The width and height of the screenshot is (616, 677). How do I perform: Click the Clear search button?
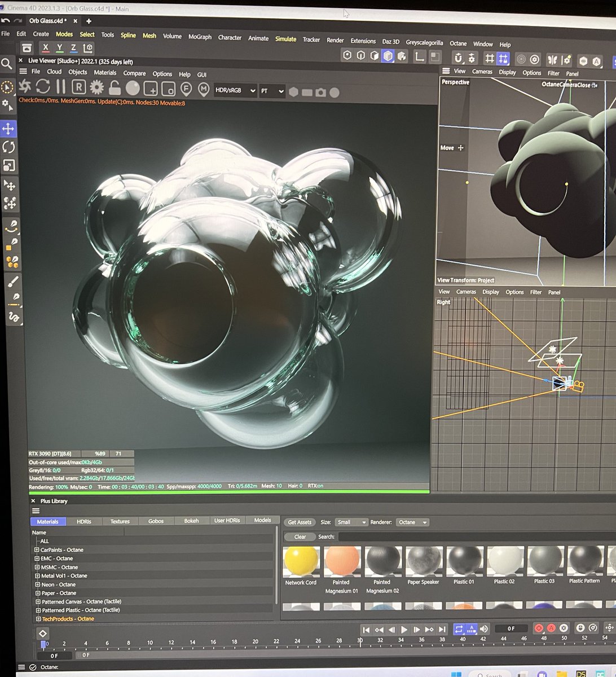300,537
